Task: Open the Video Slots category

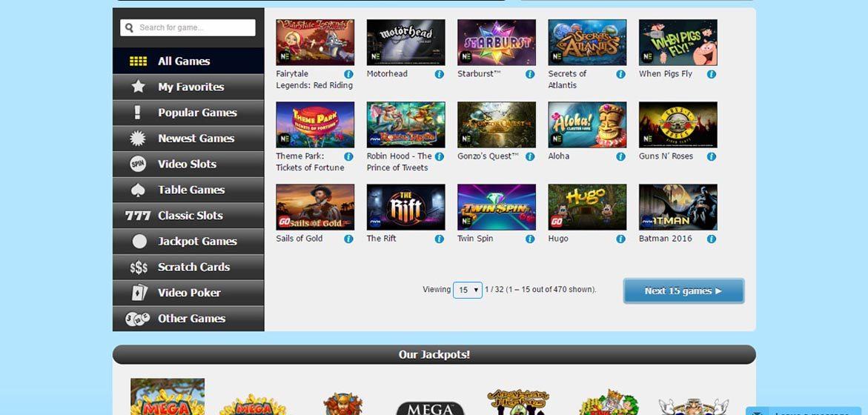Action: (x=188, y=164)
